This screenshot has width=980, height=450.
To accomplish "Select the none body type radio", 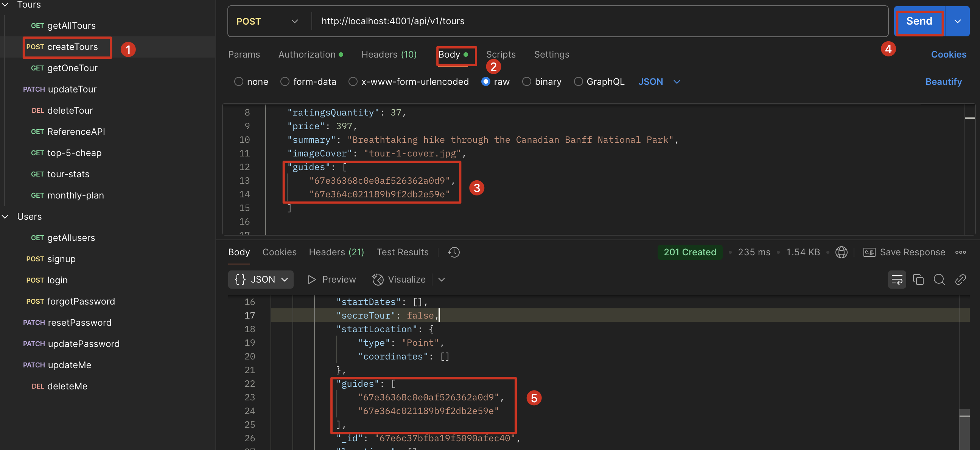I will click(238, 81).
